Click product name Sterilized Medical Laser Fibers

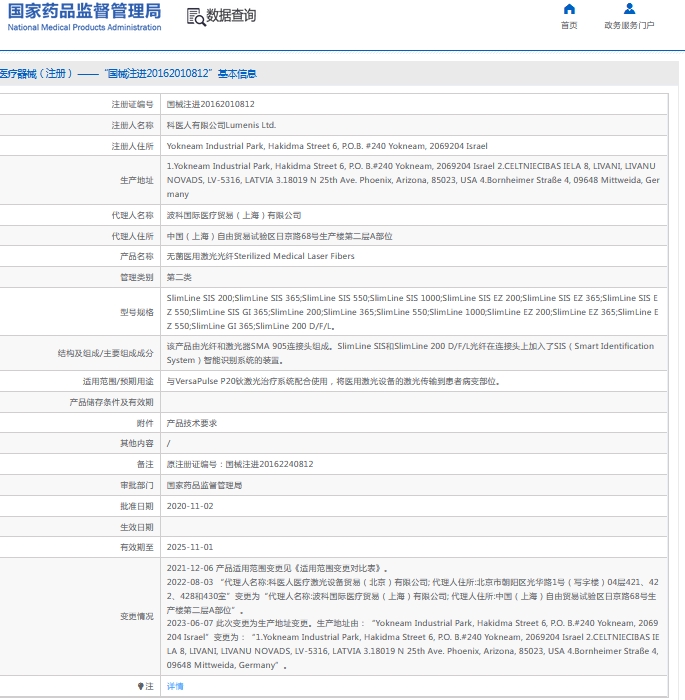[261, 256]
